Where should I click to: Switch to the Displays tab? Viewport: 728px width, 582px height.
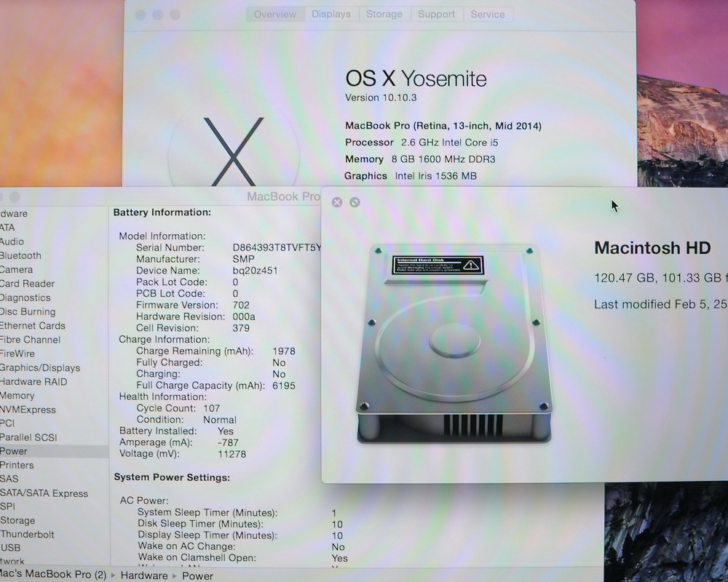pyautogui.click(x=331, y=15)
